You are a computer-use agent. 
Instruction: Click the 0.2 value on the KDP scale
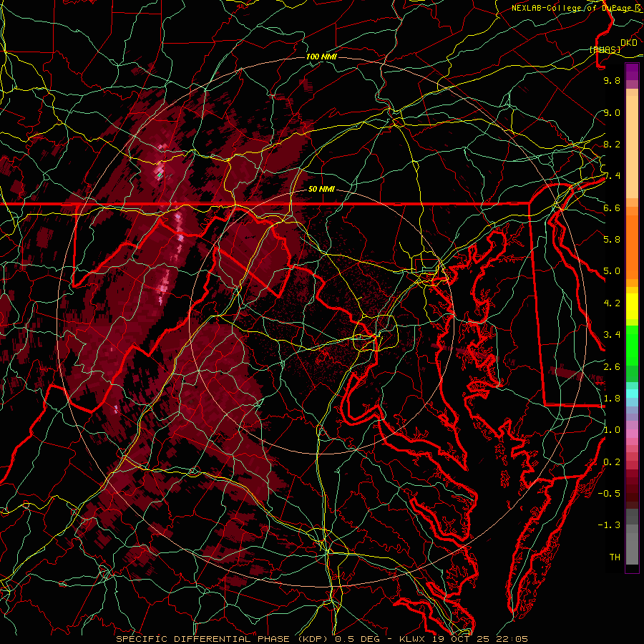point(612,462)
